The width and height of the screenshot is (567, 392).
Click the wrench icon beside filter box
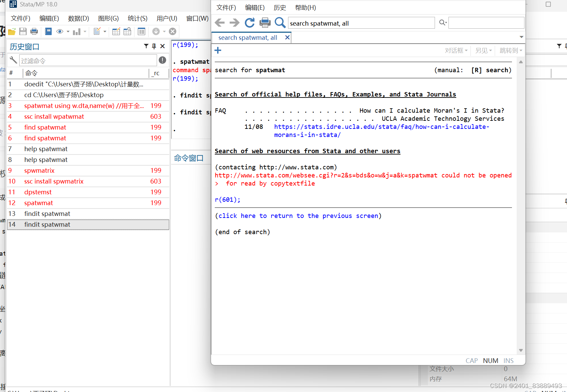click(x=13, y=60)
